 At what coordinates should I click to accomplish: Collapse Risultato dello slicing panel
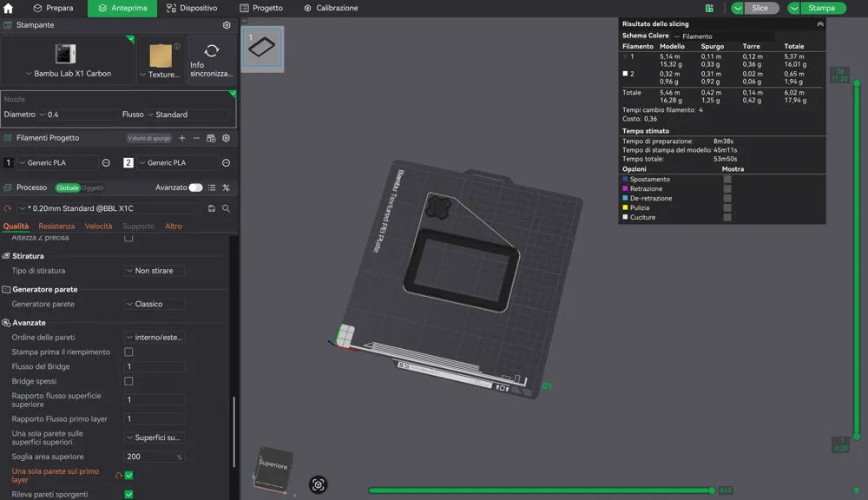820,23
